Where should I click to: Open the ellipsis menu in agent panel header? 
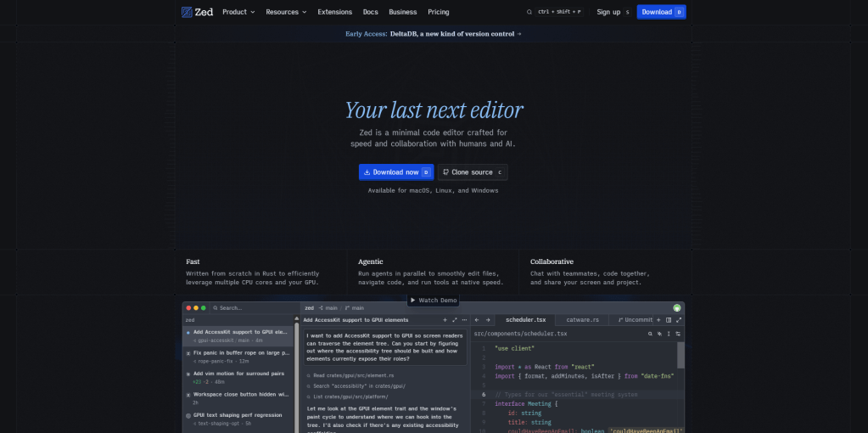(464, 320)
